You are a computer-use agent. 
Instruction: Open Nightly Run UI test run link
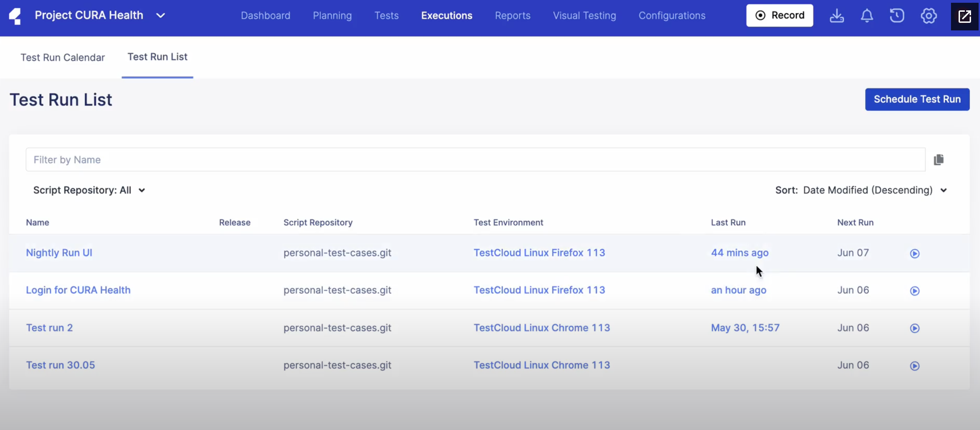[59, 253]
